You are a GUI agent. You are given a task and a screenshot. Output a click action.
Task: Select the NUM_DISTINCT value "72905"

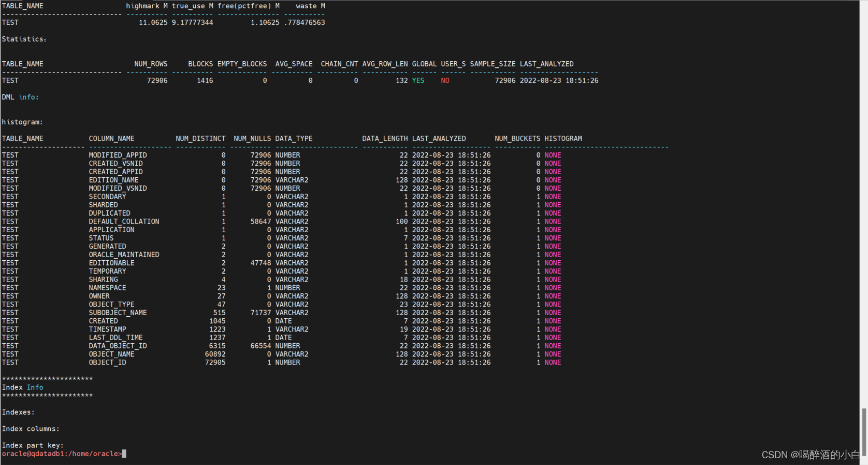point(215,363)
